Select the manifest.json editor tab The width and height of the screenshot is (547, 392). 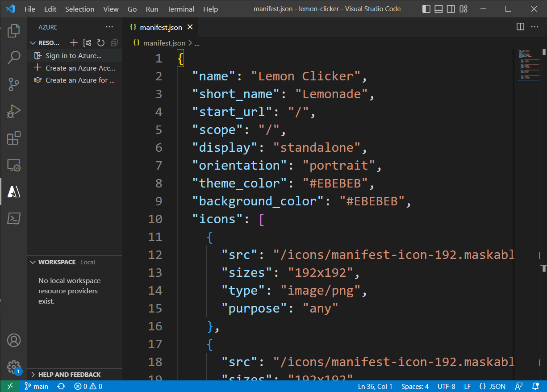click(x=161, y=27)
